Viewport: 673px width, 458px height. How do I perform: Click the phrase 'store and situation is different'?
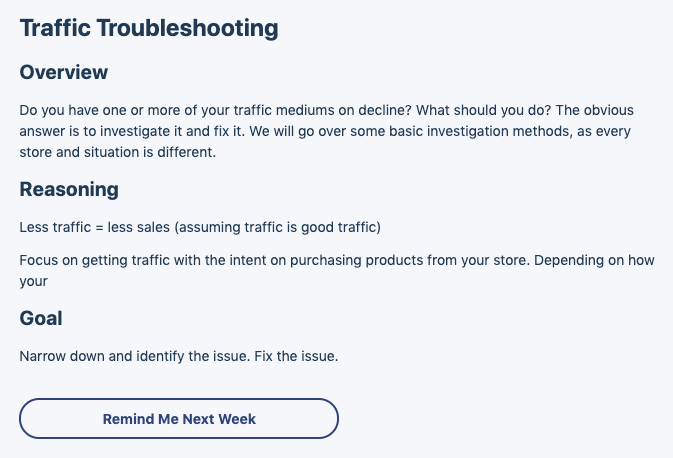118,152
